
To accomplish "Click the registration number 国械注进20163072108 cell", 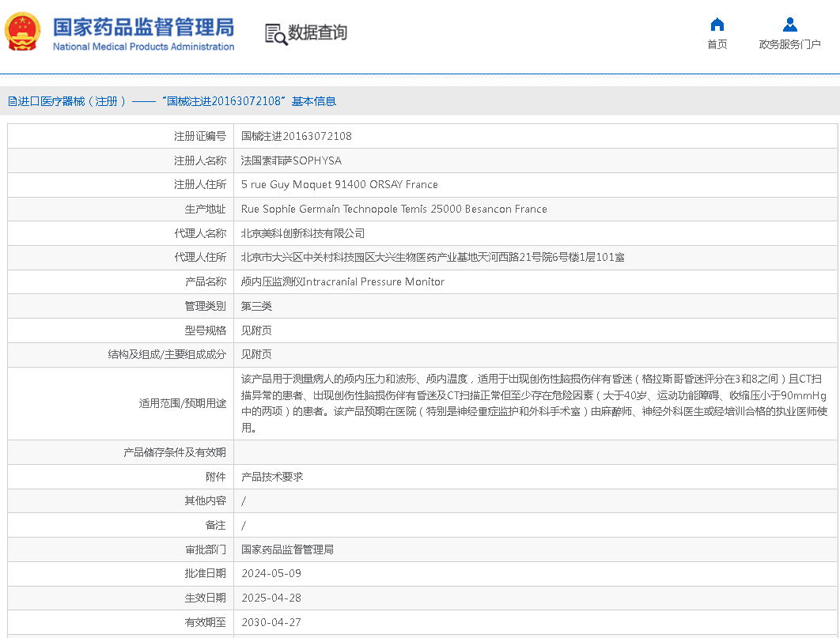I will coord(297,136).
